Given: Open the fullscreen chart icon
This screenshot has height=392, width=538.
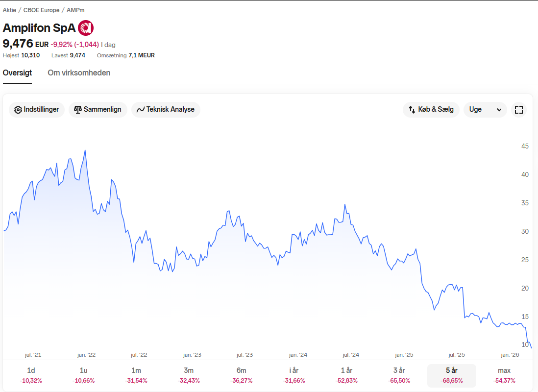Looking at the screenshot, I should [x=519, y=109].
